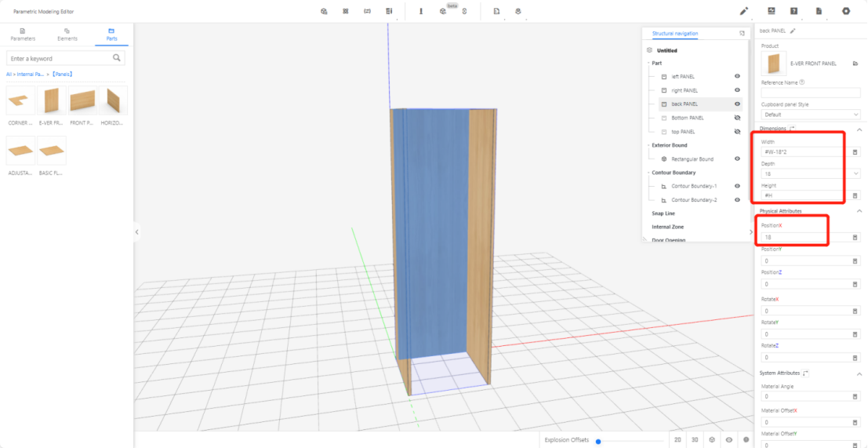Click the folder icon beside E-VER FRONT PANEL
Image resolution: width=868 pixels, height=448 pixels.
coord(855,64)
